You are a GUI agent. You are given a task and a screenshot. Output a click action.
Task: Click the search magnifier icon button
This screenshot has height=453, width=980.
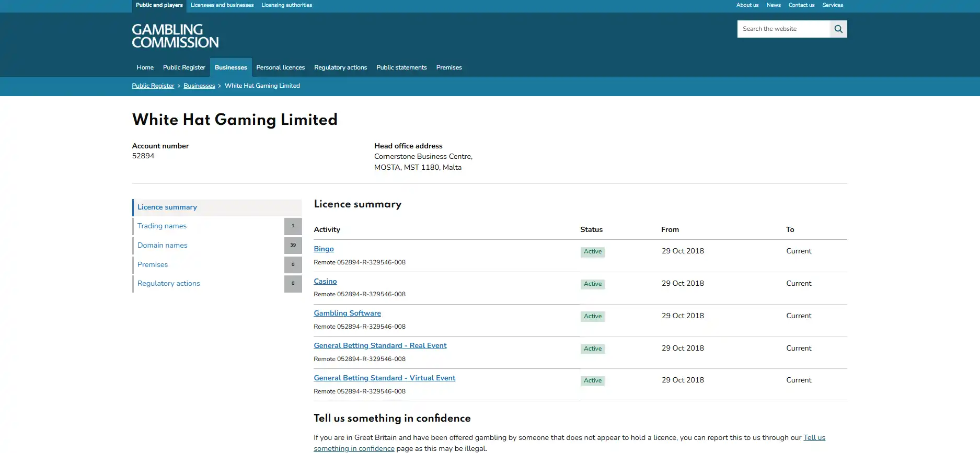point(838,29)
